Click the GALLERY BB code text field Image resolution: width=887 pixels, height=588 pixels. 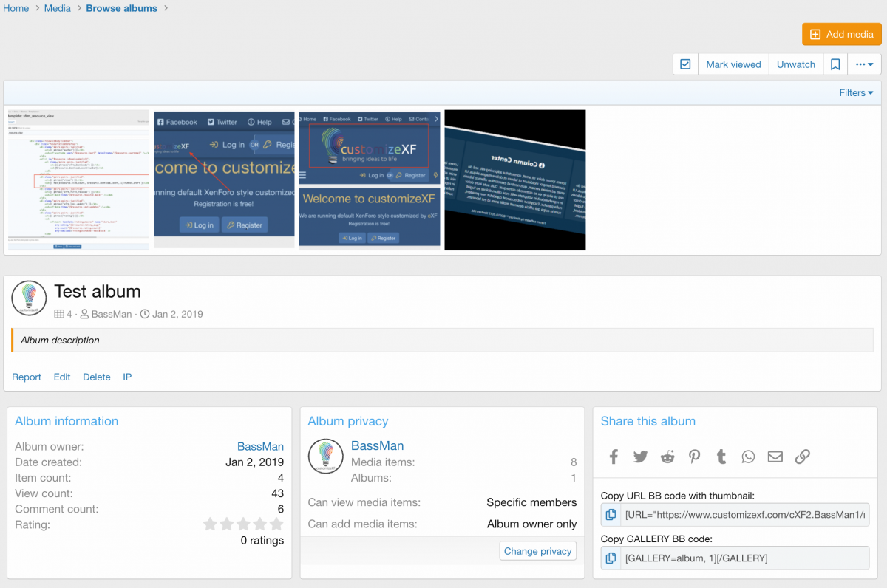pos(745,558)
